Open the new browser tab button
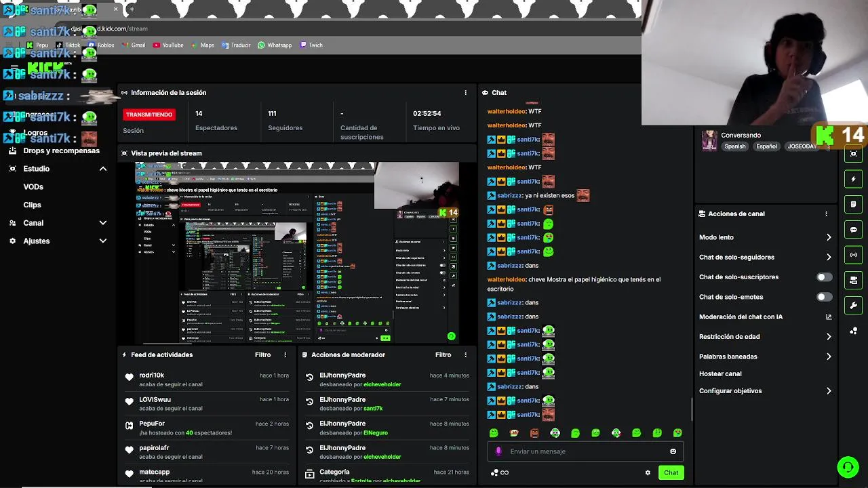This screenshot has width=868, height=488. (132, 9)
